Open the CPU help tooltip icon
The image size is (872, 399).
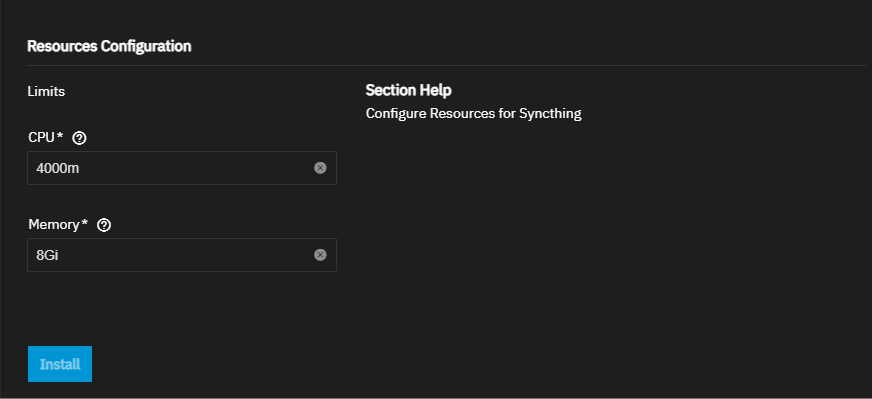tap(80, 138)
